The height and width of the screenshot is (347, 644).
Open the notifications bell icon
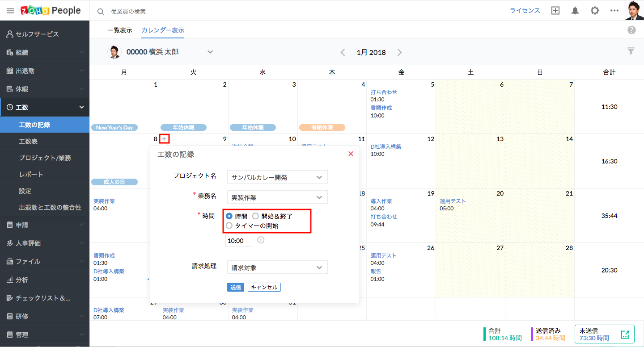point(575,11)
